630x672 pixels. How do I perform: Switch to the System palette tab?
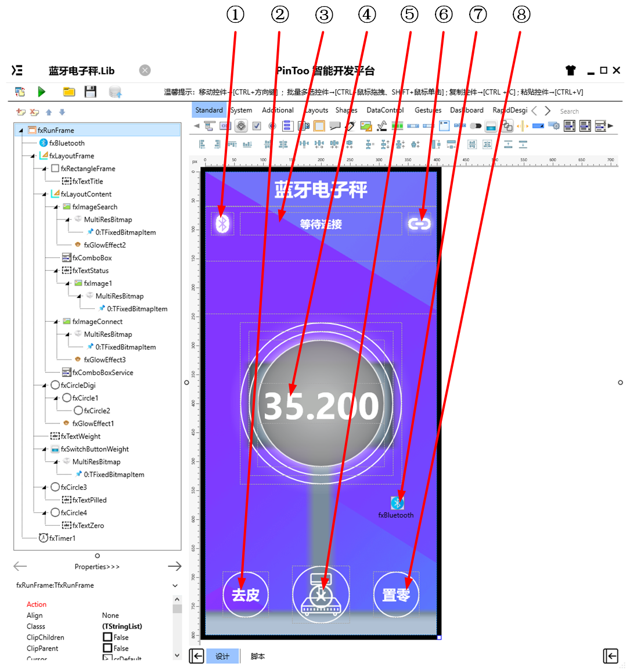(242, 110)
